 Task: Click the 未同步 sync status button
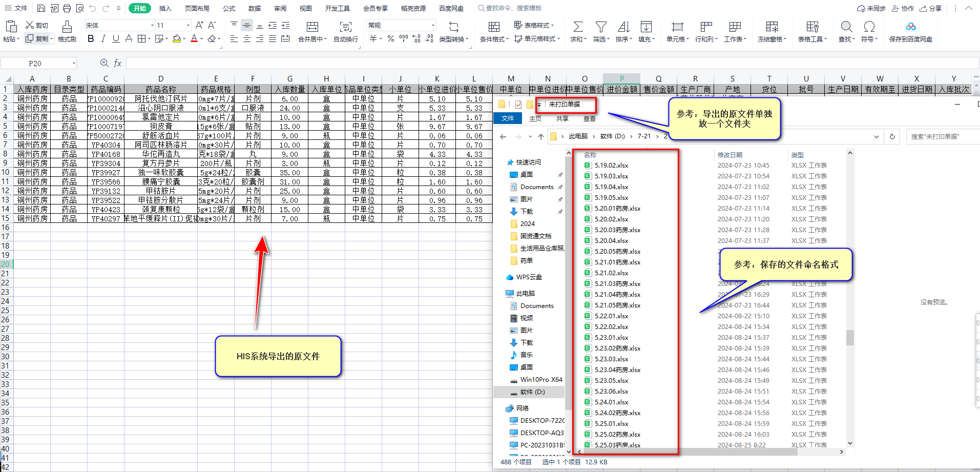click(871, 8)
